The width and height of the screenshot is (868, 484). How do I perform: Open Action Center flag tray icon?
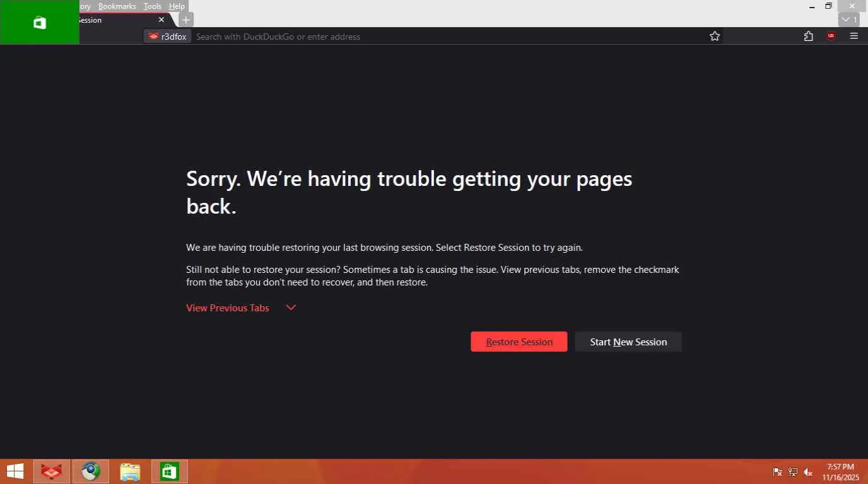(x=778, y=472)
